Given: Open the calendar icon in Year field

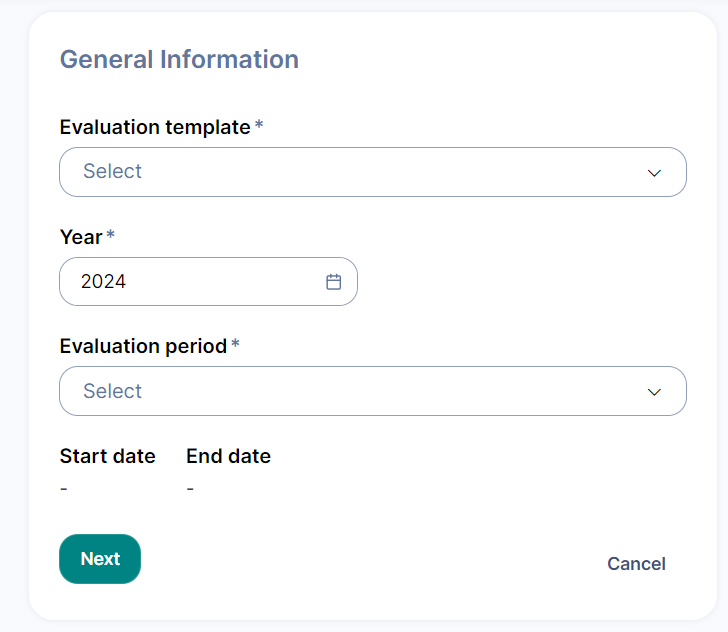Looking at the screenshot, I should click(x=334, y=282).
